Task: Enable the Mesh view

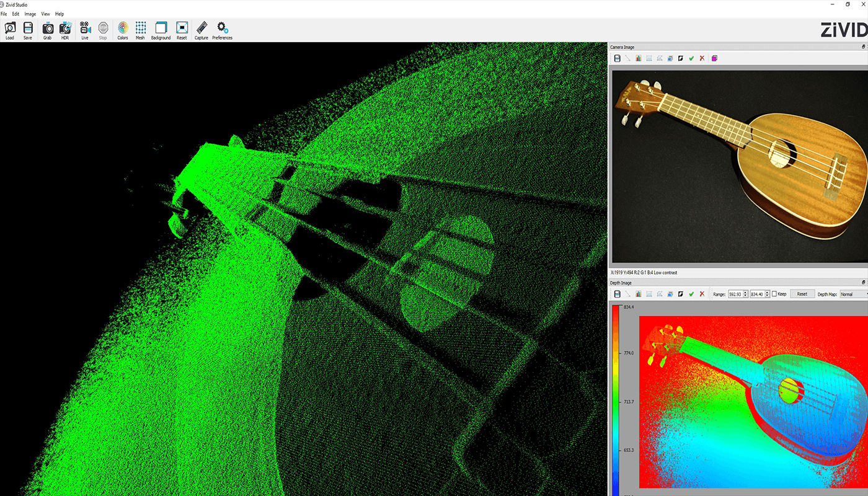Action: click(140, 29)
